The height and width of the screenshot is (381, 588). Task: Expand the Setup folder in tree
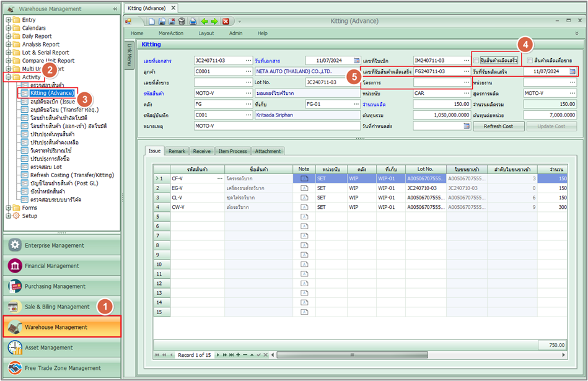9,216
